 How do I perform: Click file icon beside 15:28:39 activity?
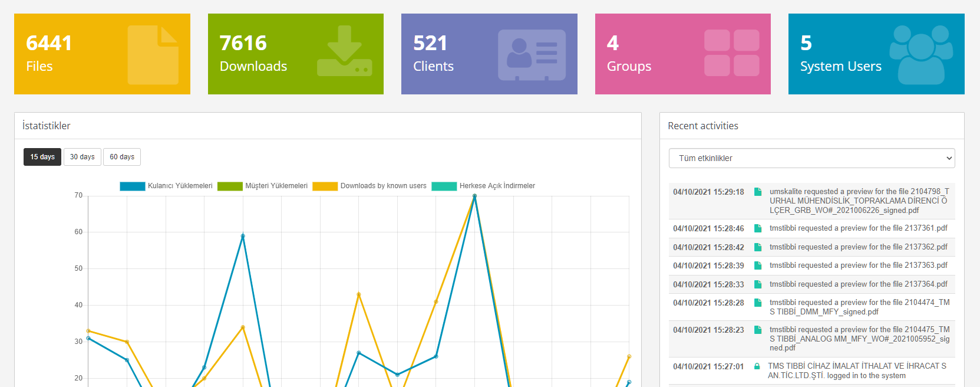tap(758, 265)
